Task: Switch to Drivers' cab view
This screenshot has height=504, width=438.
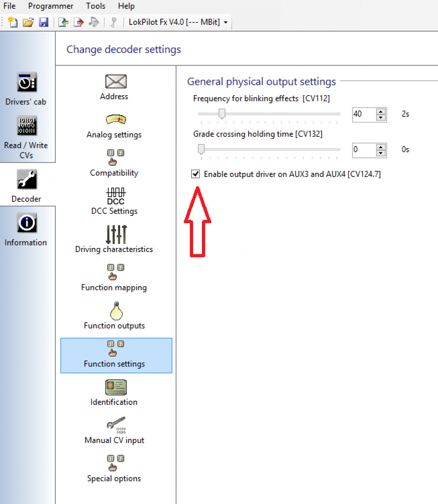Action: [26, 89]
